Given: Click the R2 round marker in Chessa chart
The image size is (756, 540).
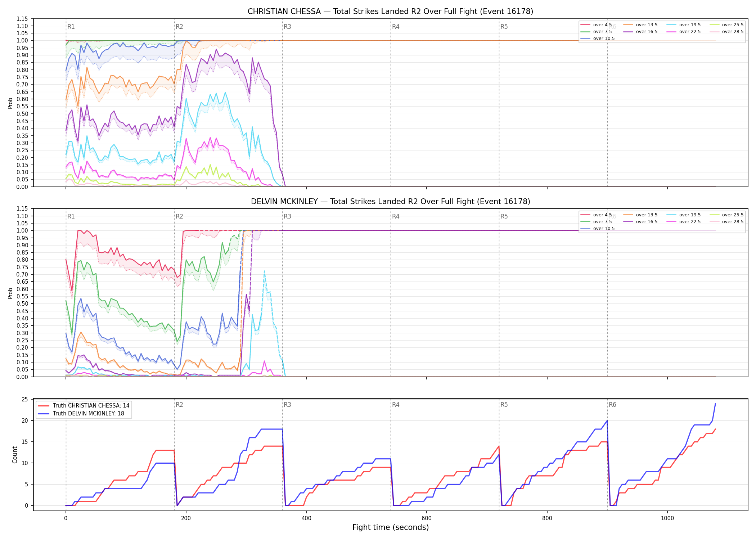Looking at the screenshot, I should 179,27.
